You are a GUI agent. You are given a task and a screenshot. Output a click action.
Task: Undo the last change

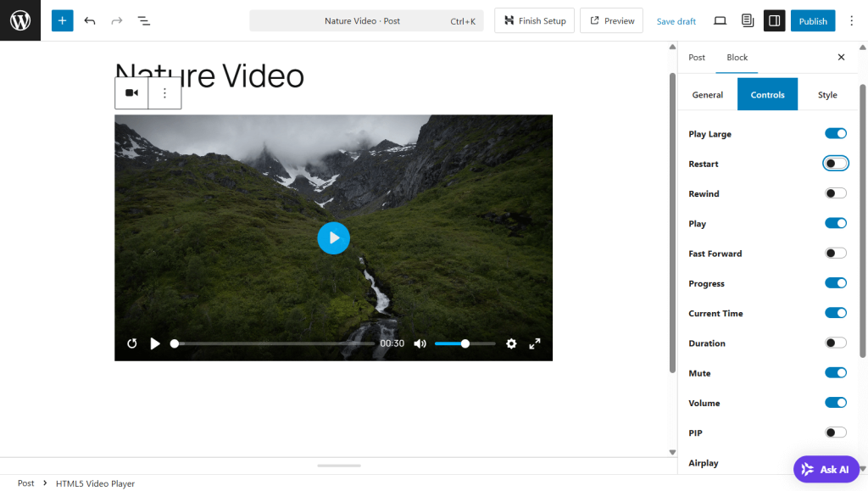click(x=90, y=20)
